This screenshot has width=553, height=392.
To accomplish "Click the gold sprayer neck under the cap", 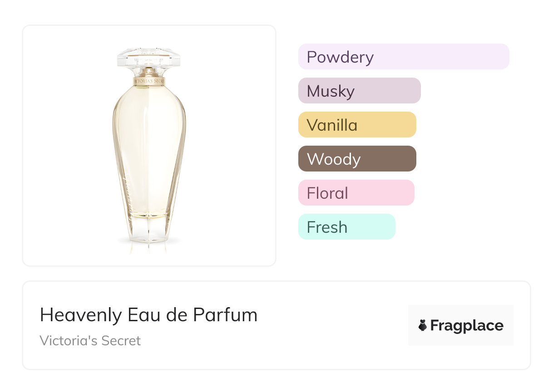I will tap(149, 72).
